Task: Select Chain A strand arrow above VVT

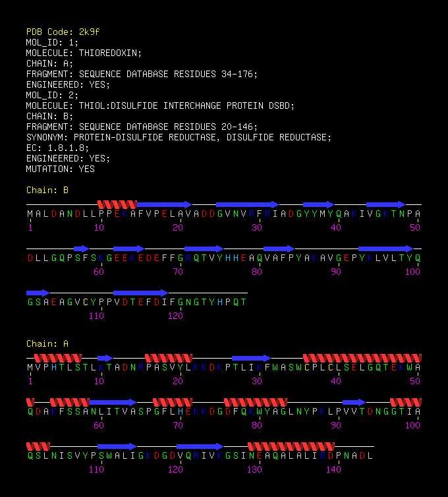Action: point(354,403)
